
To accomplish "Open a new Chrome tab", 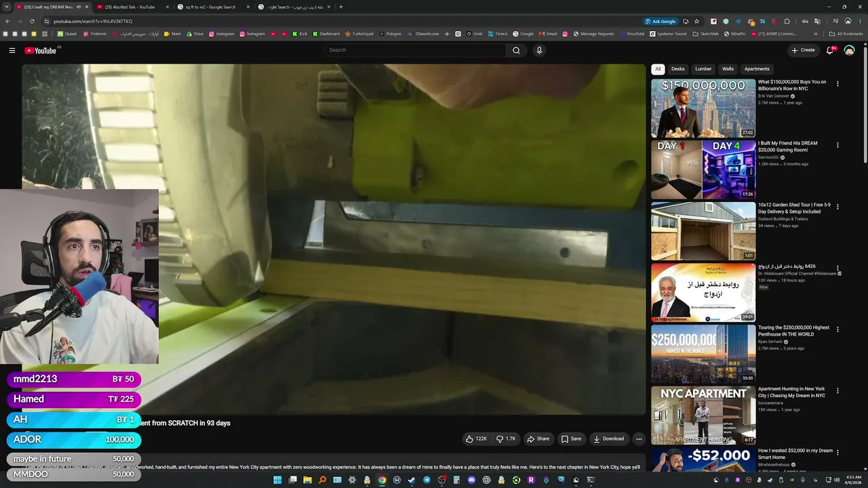I will 340,7.
